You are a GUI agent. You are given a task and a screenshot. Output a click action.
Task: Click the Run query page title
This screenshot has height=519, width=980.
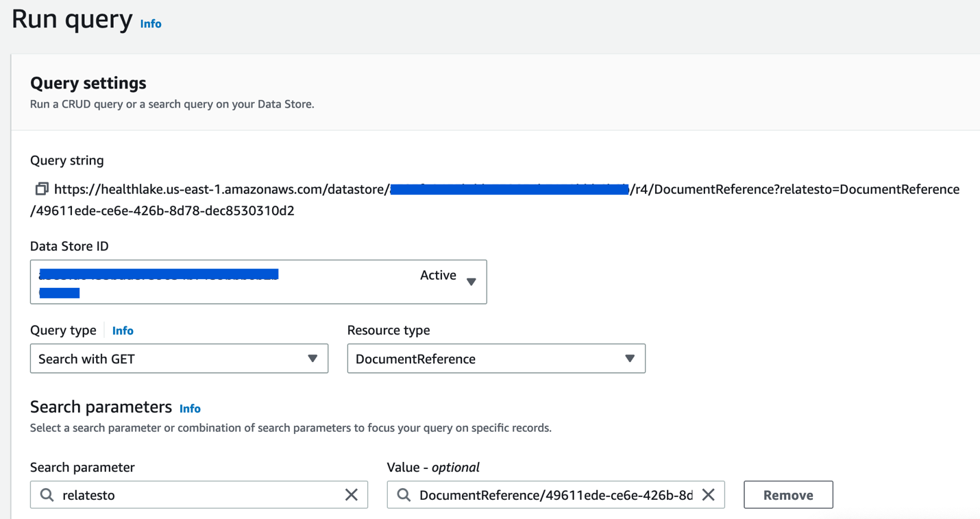tap(72, 19)
